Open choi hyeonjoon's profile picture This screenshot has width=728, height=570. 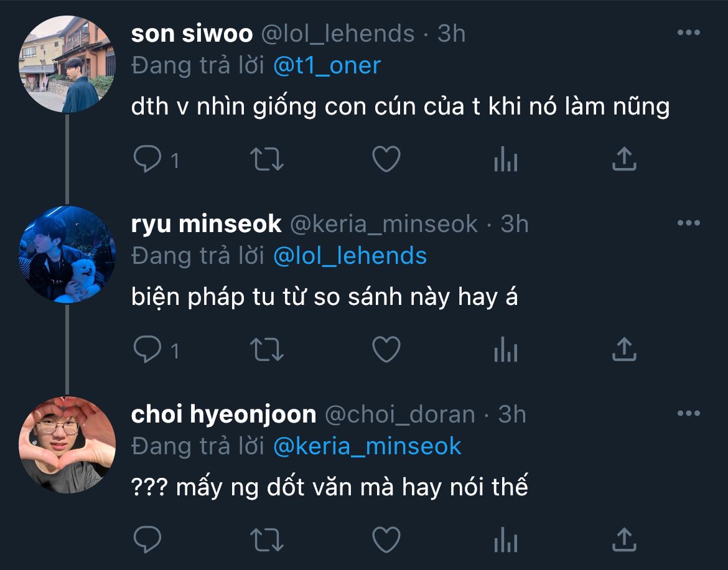(67, 444)
